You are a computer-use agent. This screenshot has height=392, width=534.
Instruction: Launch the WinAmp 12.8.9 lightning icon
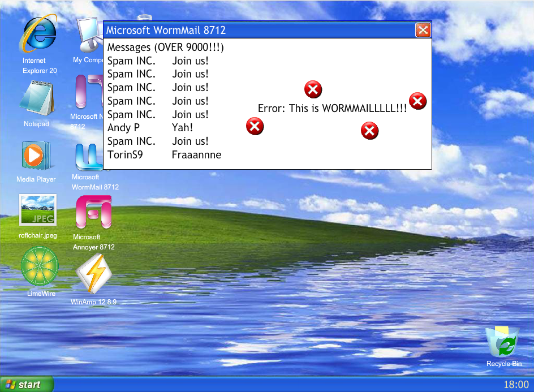94,274
